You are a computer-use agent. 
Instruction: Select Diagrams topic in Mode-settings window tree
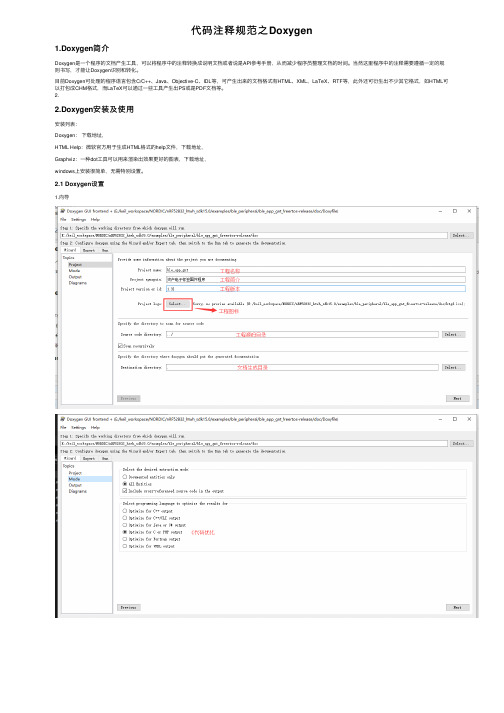(x=77, y=491)
